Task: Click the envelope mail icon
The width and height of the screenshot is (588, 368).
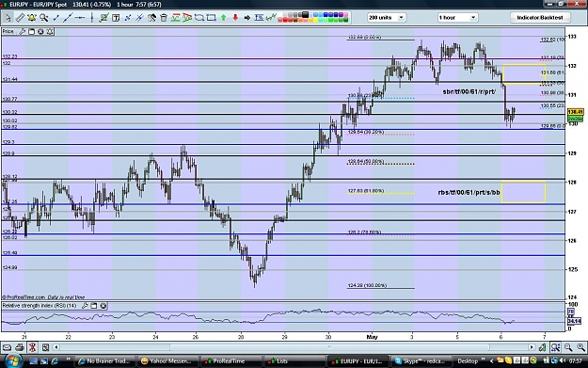Action: pos(8,347)
